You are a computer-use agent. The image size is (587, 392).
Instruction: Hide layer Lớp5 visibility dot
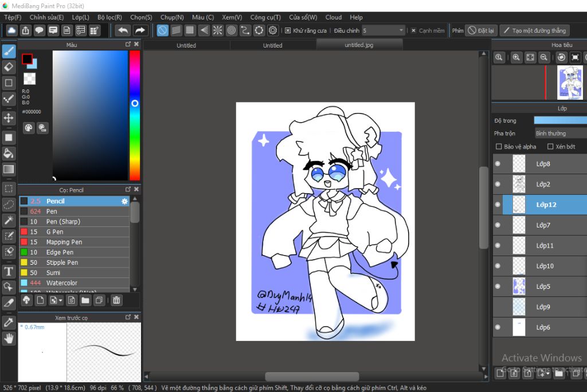pyautogui.click(x=498, y=287)
